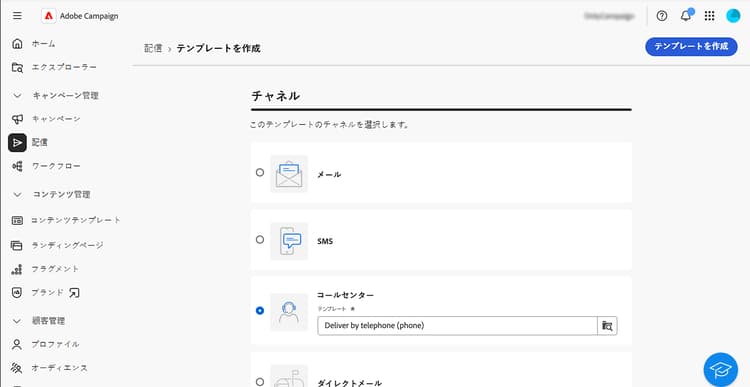The height and width of the screenshot is (387, 750).
Task: Click the Workflows icon in sidebar
Action: pyautogui.click(x=17, y=166)
